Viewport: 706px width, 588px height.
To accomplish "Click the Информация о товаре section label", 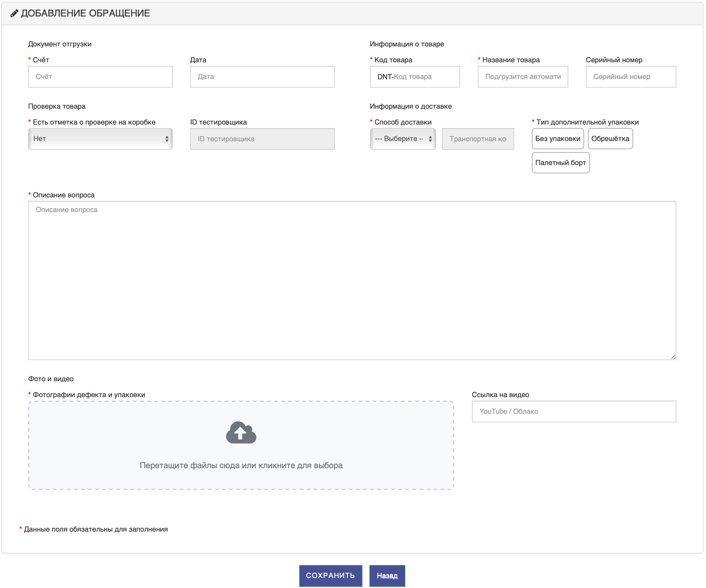I will 407,44.
